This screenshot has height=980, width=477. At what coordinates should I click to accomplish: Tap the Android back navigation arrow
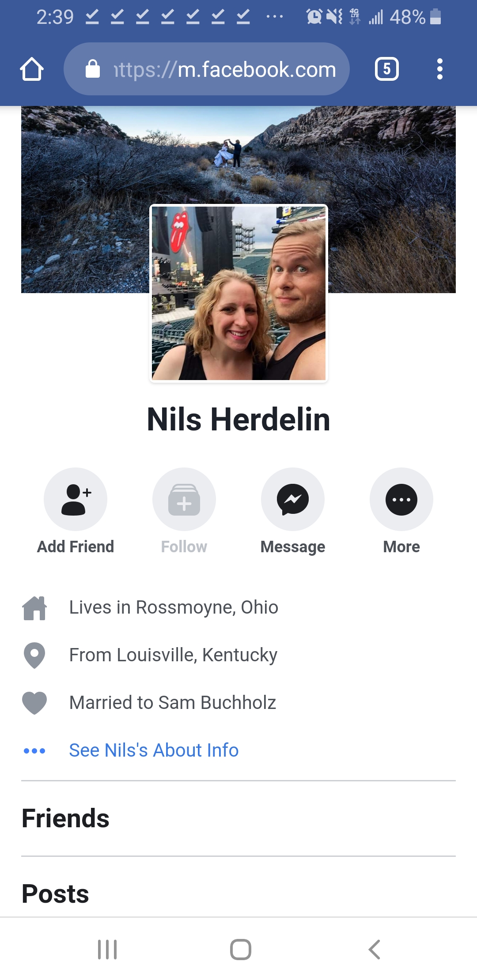coord(374,950)
